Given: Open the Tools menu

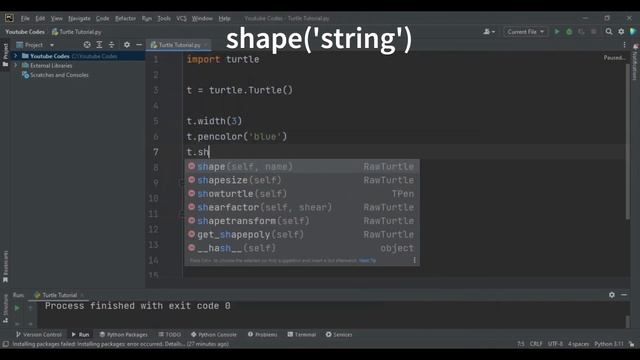Looking at the screenshot, I should (164, 18).
